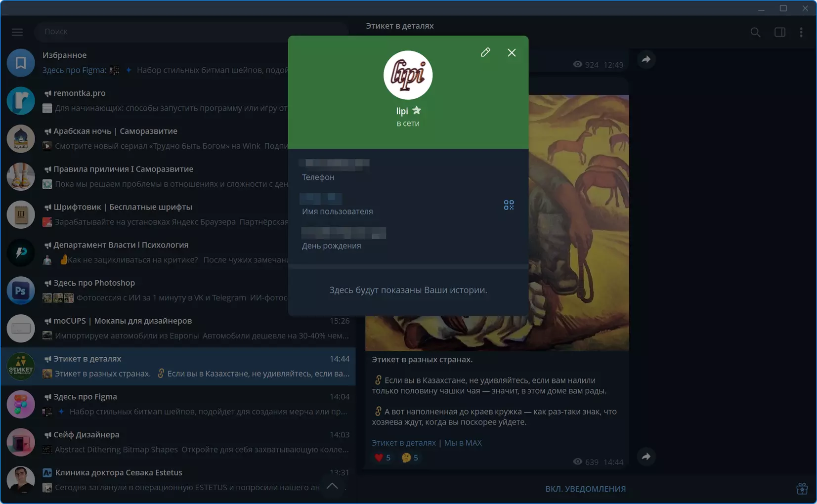The width and height of the screenshot is (817, 504).
Task: Open moCUPS | Мокапы для дизайнеров channel
Action: tap(178, 329)
